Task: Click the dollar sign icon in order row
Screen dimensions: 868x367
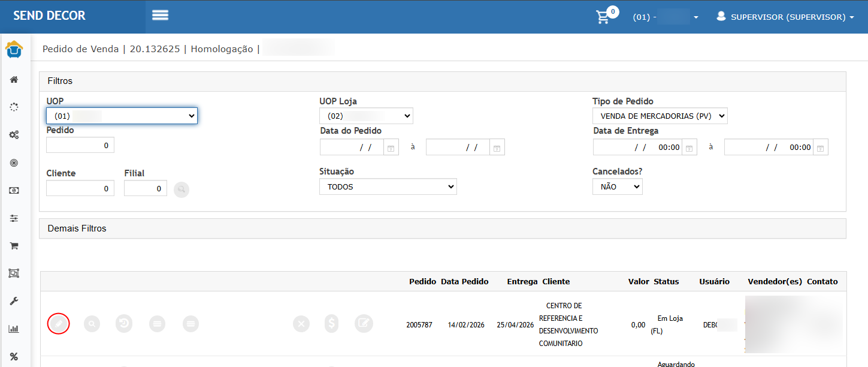Action: pyautogui.click(x=332, y=324)
